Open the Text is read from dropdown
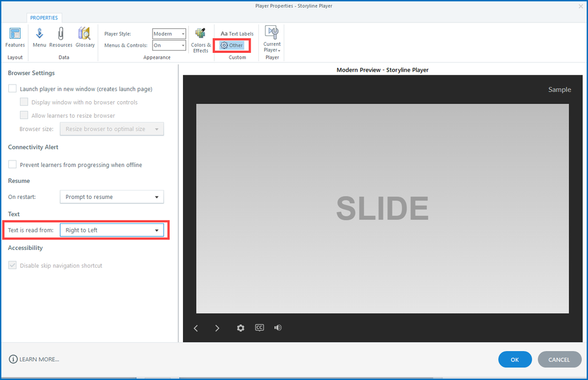Image resolution: width=588 pixels, height=380 pixels. [x=112, y=230]
